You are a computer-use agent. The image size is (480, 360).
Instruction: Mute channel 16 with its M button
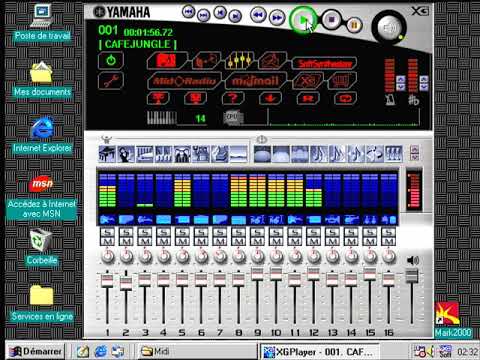tap(389, 241)
